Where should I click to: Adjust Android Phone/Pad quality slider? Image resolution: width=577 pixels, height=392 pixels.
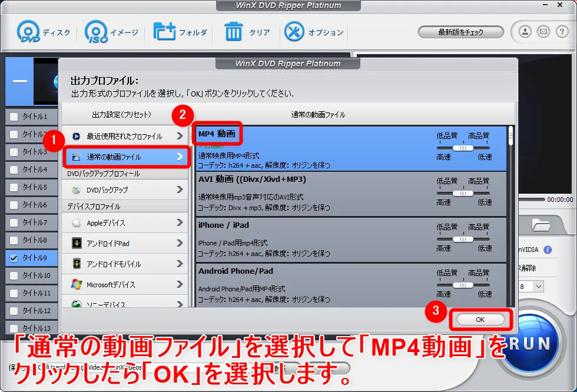click(463, 285)
